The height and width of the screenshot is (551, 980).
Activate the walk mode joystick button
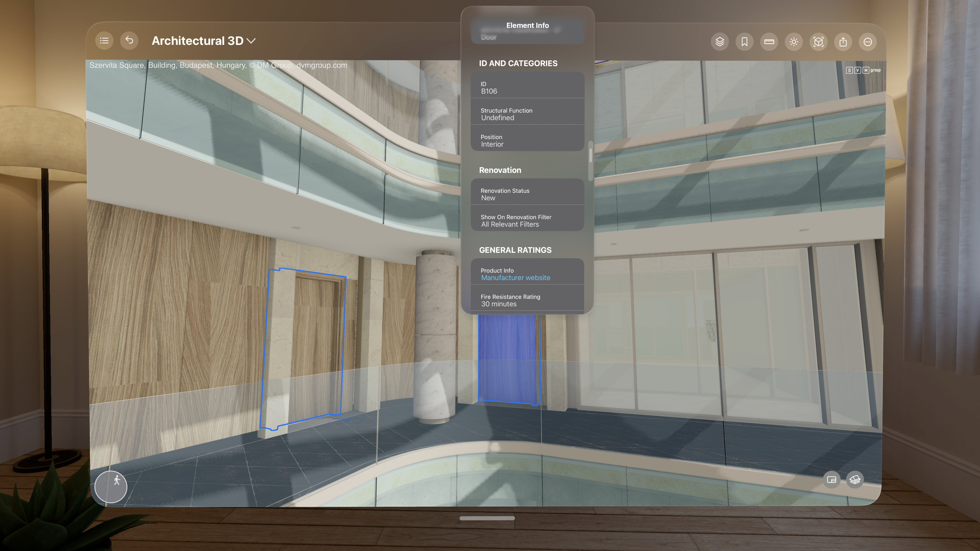(x=111, y=487)
